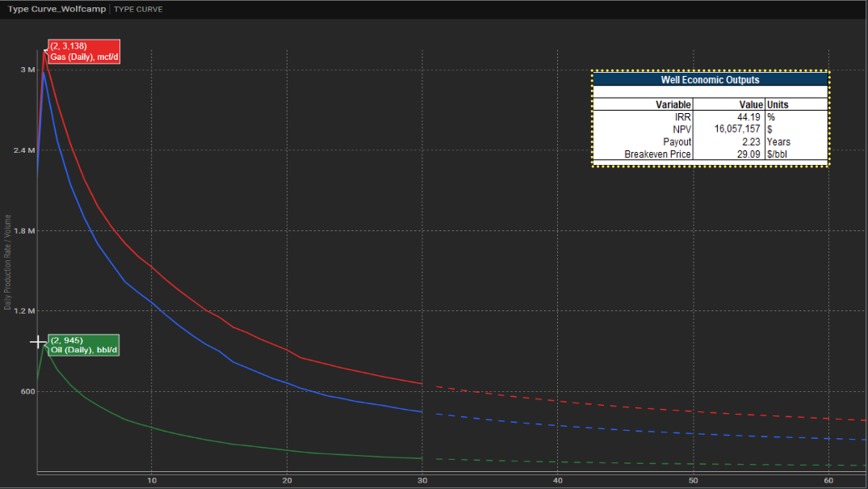The height and width of the screenshot is (489, 868).
Task: Click the Variable column header
Action: 673,105
